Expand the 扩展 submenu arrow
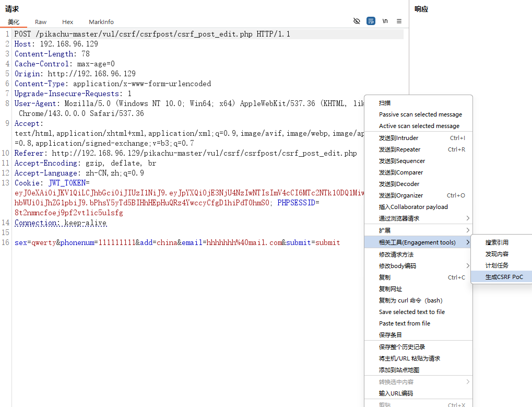Viewport: 532px width, 407px height. (468, 230)
